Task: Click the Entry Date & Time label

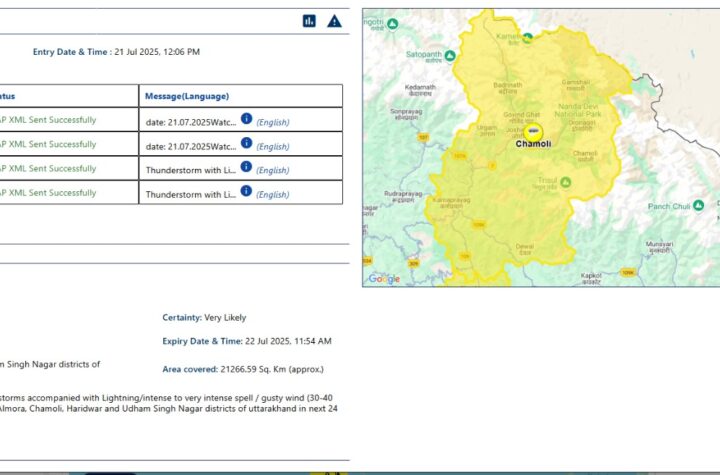Action: click(72, 52)
